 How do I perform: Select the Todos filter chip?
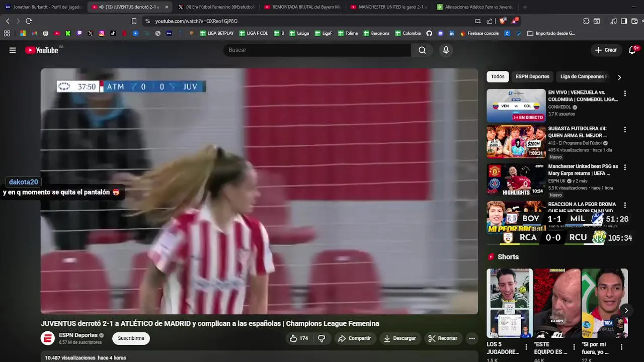(x=498, y=77)
